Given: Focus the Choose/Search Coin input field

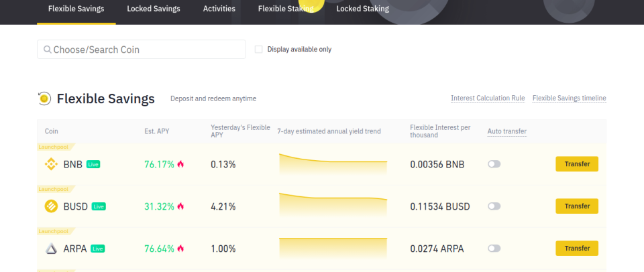Looking at the screenshot, I should click(142, 49).
